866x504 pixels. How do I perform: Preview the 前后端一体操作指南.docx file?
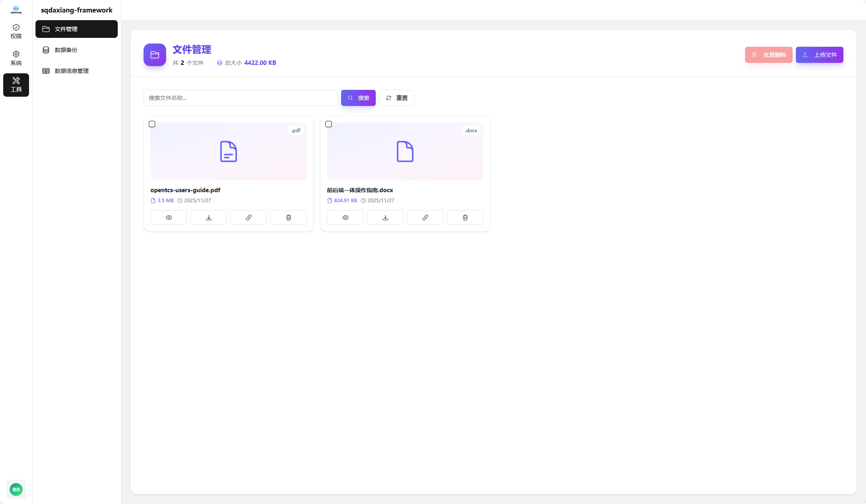click(345, 218)
